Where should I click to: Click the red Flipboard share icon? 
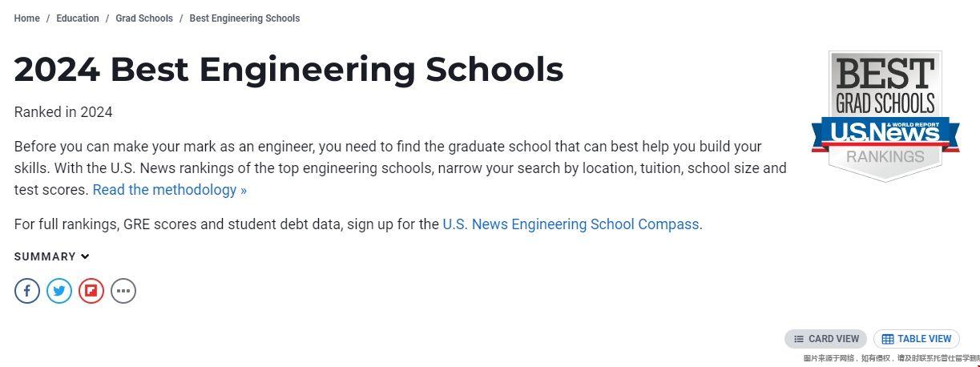(x=91, y=290)
